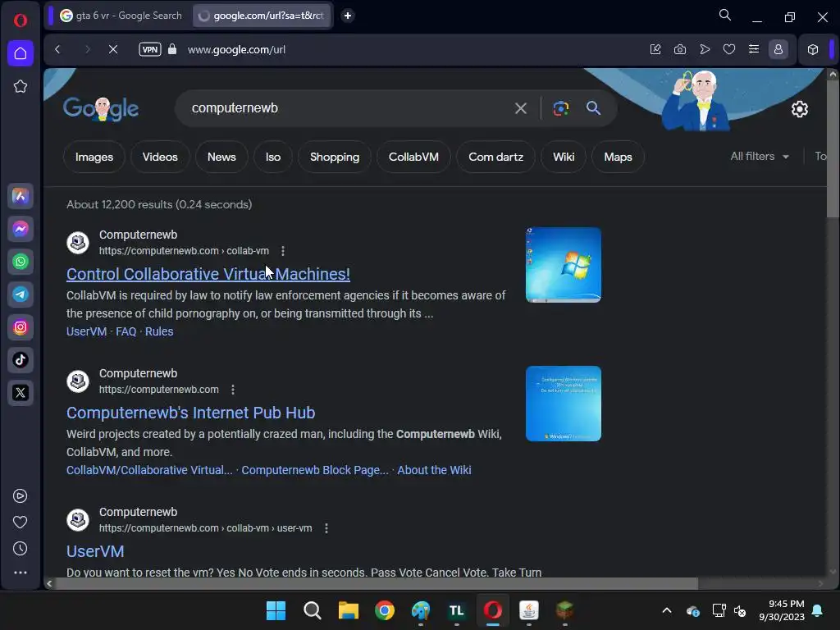Open Messenger in the sidebar
The height and width of the screenshot is (630, 840).
[21, 229]
